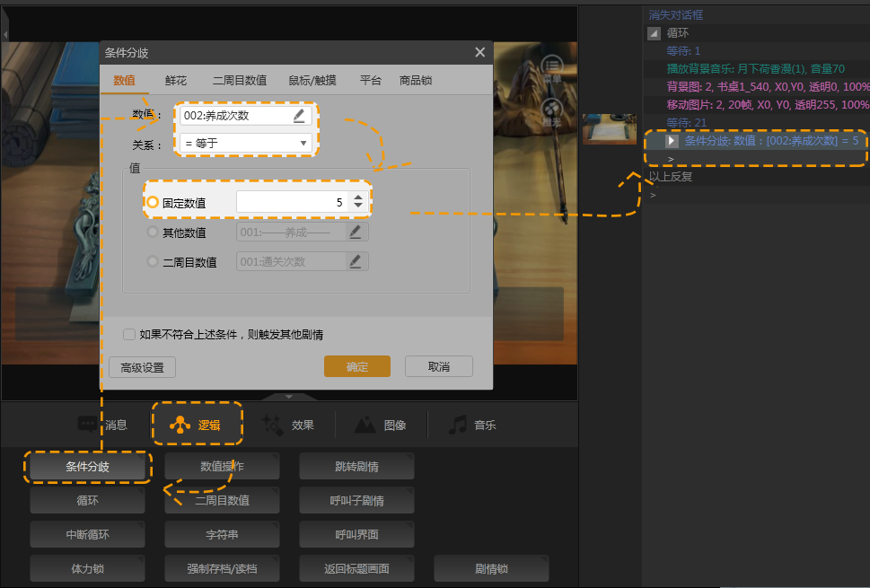The width and height of the screenshot is (870, 588).
Task: Open the 图像 image category icon
Action: [365, 425]
